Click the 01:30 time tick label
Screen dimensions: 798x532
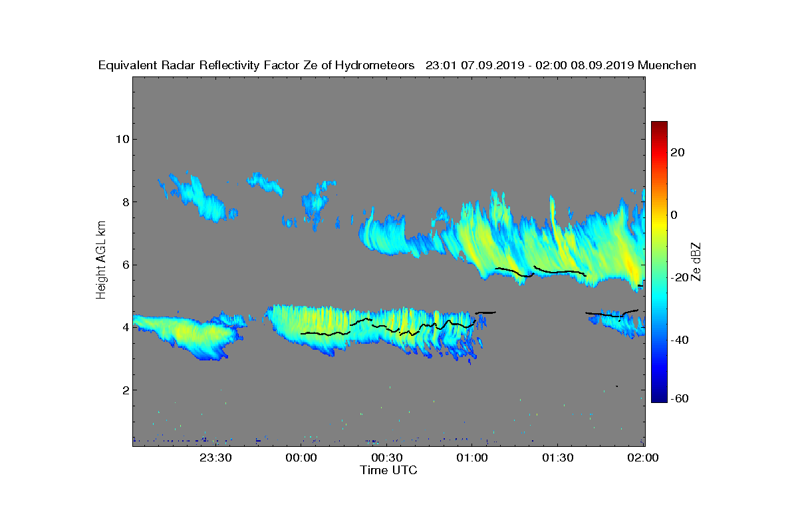(559, 458)
